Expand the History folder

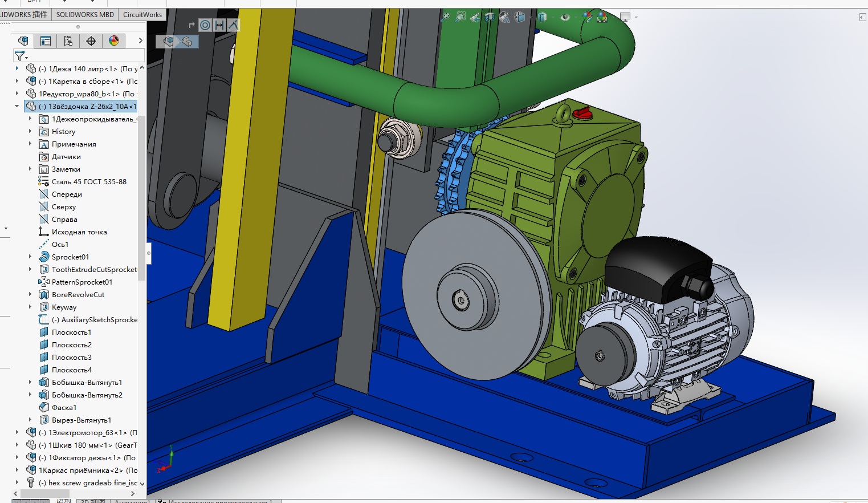30,131
